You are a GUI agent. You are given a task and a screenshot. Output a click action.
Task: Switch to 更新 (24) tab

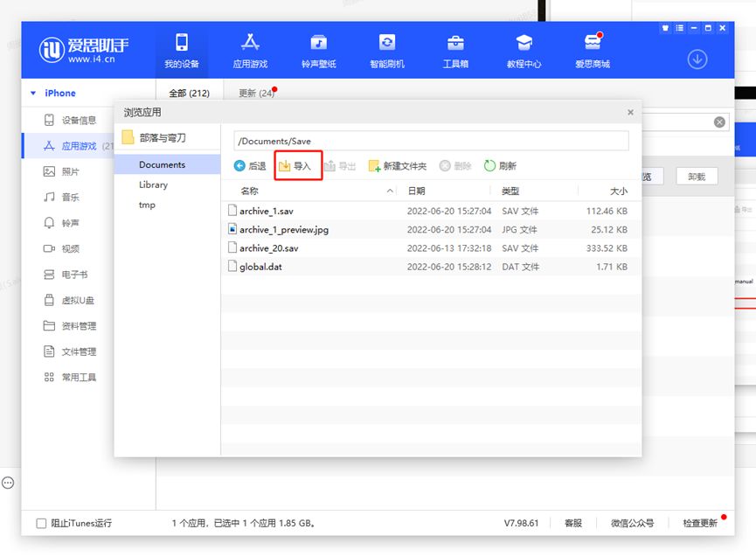coord(256,93)
